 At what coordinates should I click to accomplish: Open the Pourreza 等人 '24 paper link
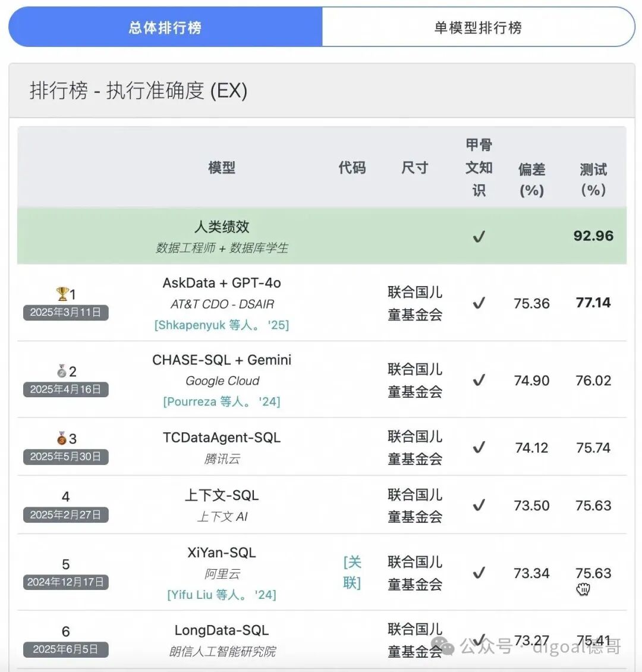pos(222,401)
